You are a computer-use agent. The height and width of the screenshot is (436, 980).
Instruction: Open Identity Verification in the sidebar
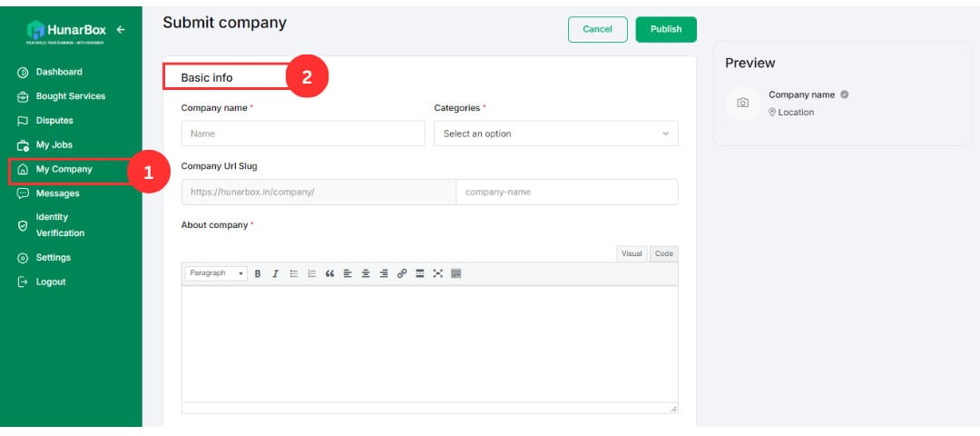click(x=60, y=225)
